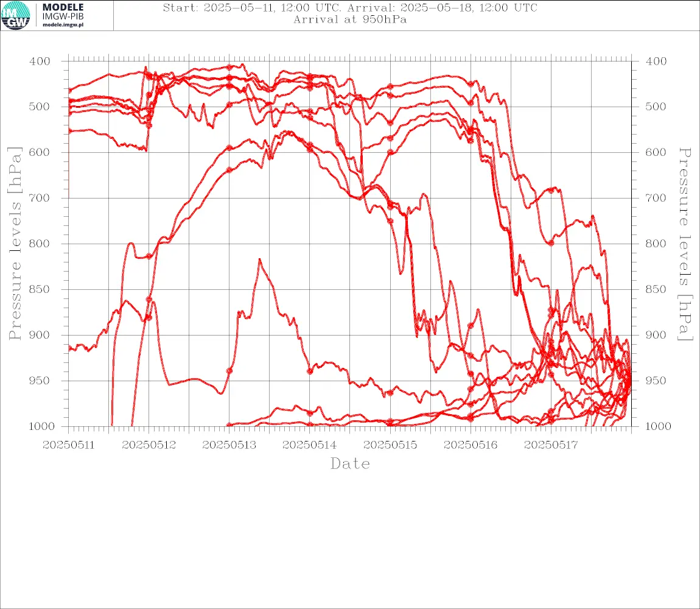Click the right axis 800 label
This screenshot has width=700, height=609.
pyautogui.click(x=656, y=244)
